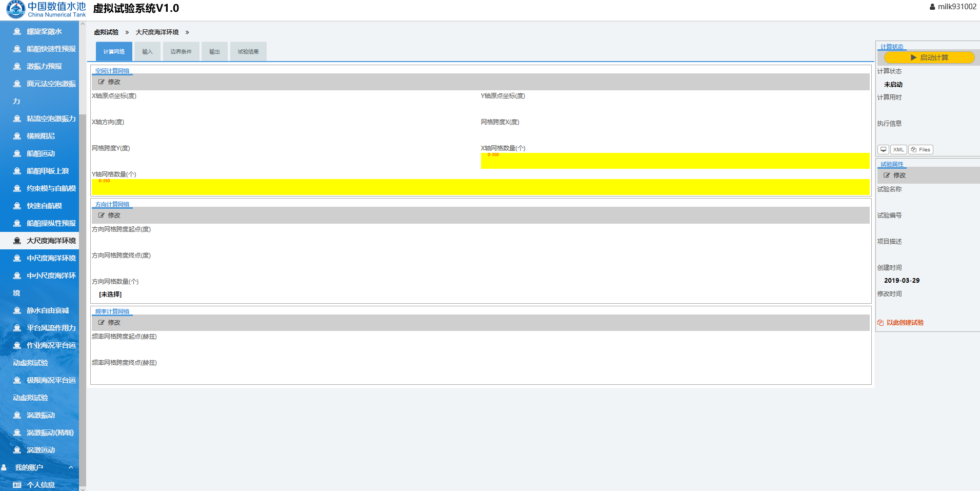The width and height of the screenshot is (980, 491).
Task: Switch to the 边界条件 tab
Action: tap(181, 52)
